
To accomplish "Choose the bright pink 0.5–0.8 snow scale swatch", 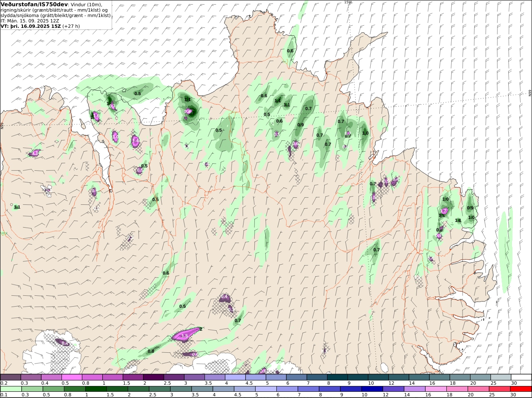I will click(71, 377).
